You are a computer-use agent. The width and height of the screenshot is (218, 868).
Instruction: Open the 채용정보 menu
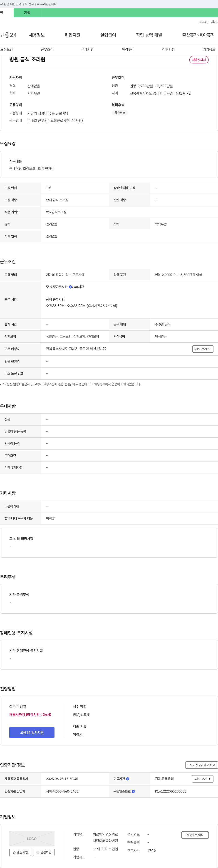37,35
